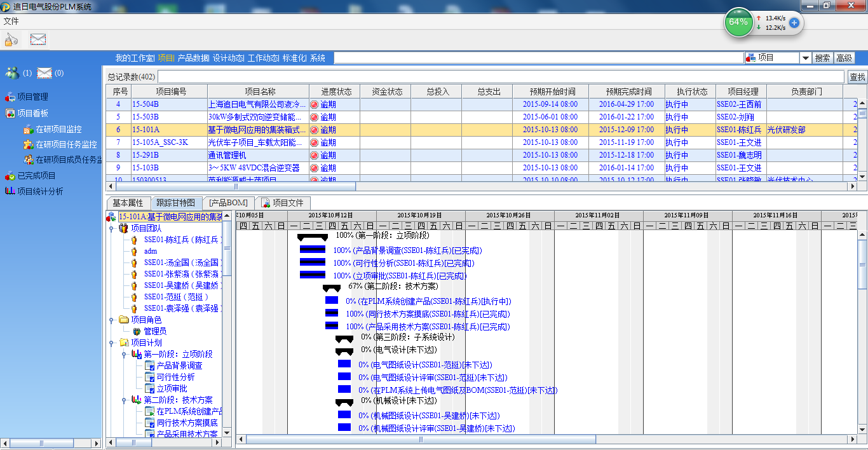Screen dimensions: 868x450
Task: Collapse the 项目团队 tree node
Action: click(111, 228)
